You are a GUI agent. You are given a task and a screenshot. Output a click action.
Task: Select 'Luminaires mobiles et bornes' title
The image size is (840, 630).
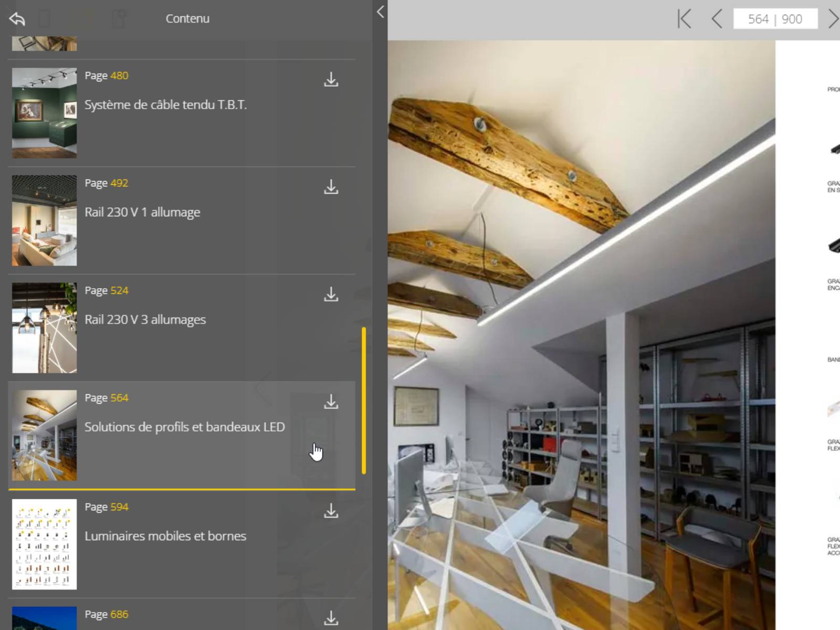click(x=165, y=536)
